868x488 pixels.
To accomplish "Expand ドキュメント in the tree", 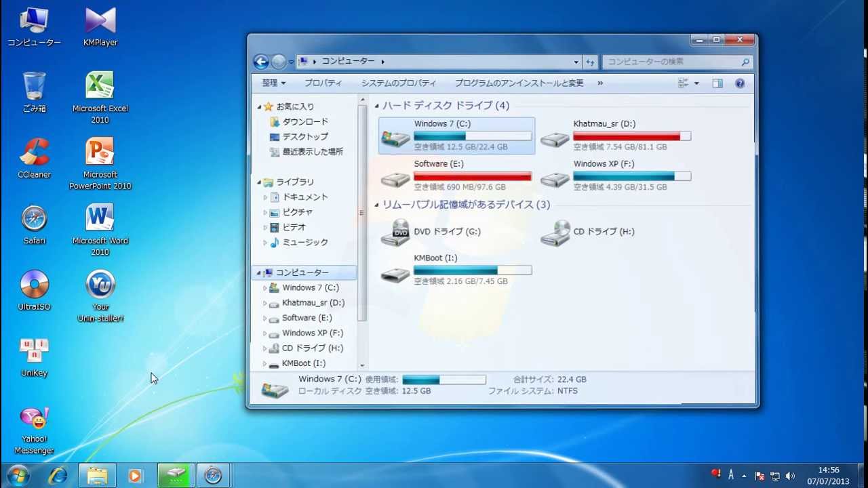I will coord(266,197).
